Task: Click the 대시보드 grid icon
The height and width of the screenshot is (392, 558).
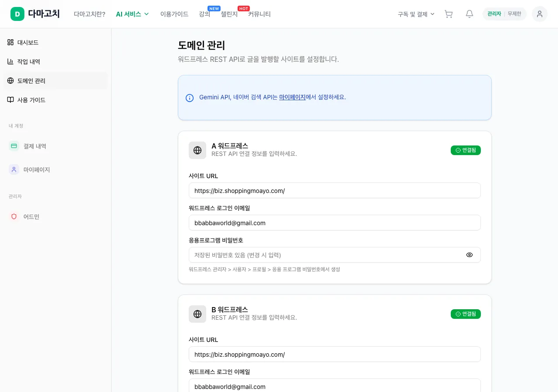Action: click(10, 42)
